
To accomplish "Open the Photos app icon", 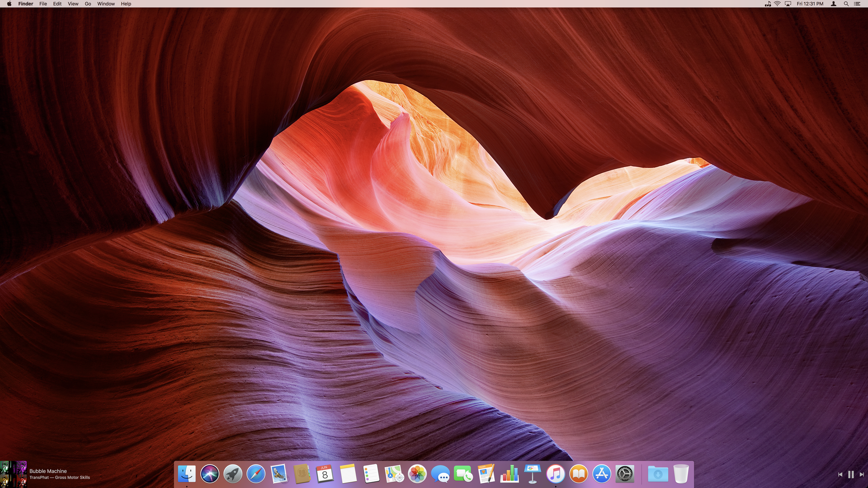I will [x=417, y=474].
